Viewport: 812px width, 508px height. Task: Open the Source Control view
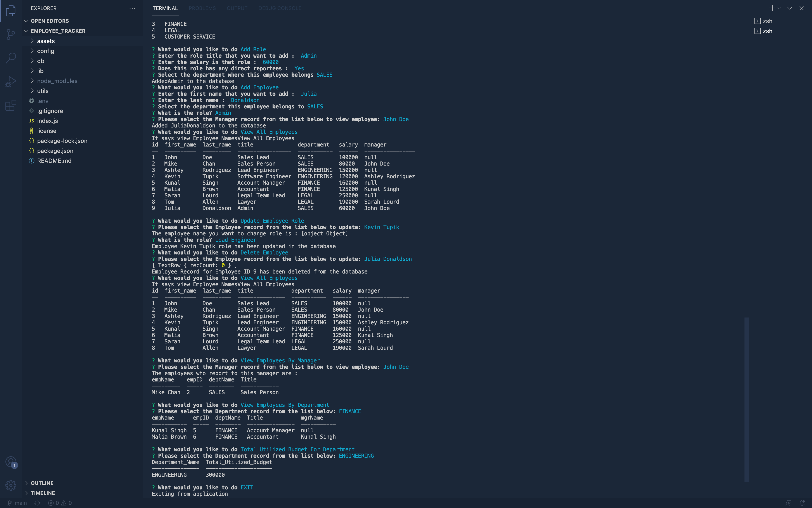click(x=11, y=34)
